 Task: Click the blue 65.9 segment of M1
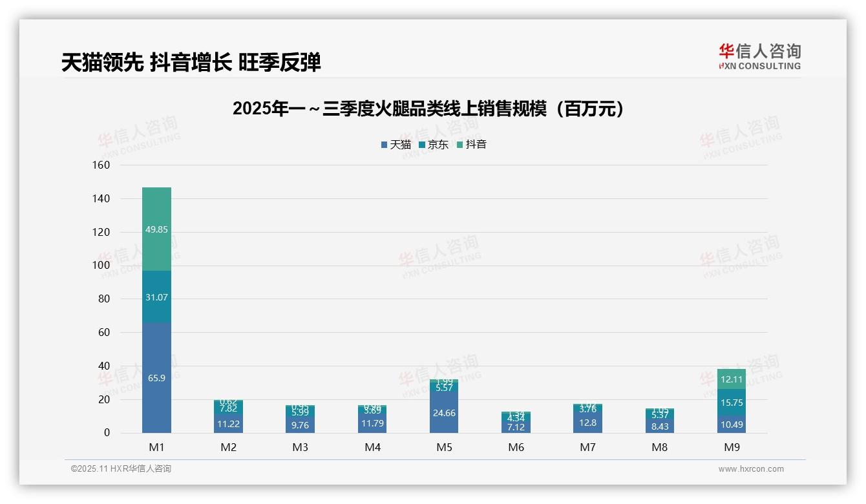click(156, 378)
